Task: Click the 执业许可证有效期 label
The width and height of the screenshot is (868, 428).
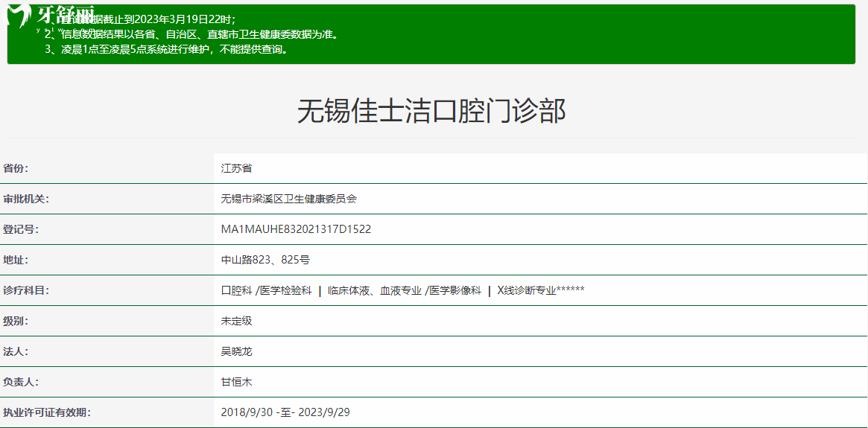Action: [x=46, y=412]
